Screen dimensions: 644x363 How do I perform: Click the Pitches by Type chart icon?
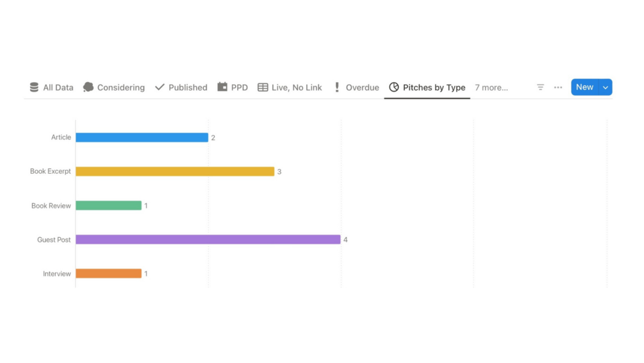394,87
